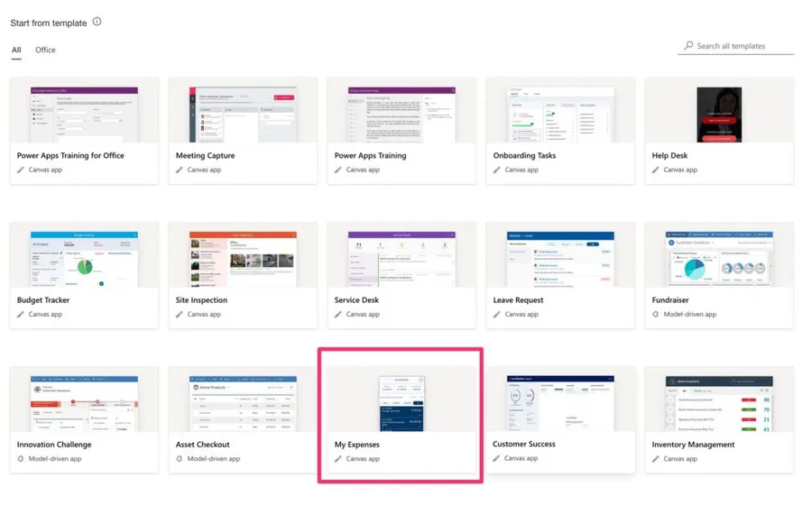Image resolution: width=812 pixels, height=506 pixels.
Task: Click pencil icon under Help Desk
Action: (x=656, y=170)
